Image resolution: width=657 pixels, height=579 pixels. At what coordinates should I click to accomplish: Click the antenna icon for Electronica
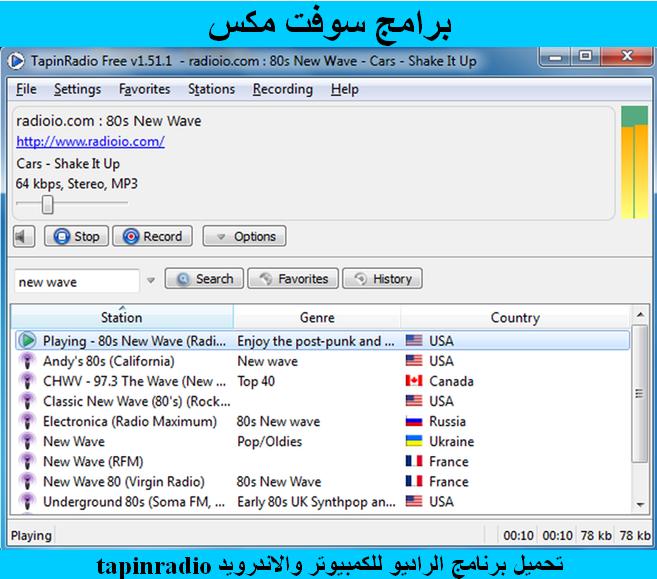pos(28,421)
